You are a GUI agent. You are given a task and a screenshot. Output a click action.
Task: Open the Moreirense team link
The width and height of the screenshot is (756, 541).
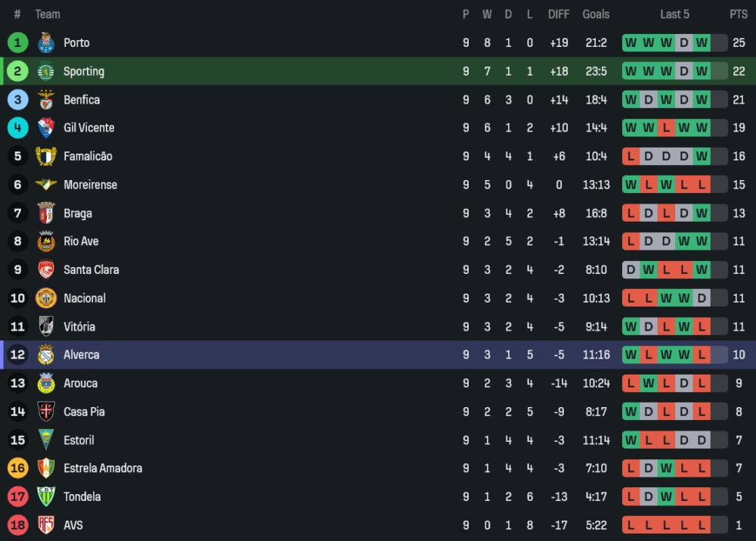(90, 185)
